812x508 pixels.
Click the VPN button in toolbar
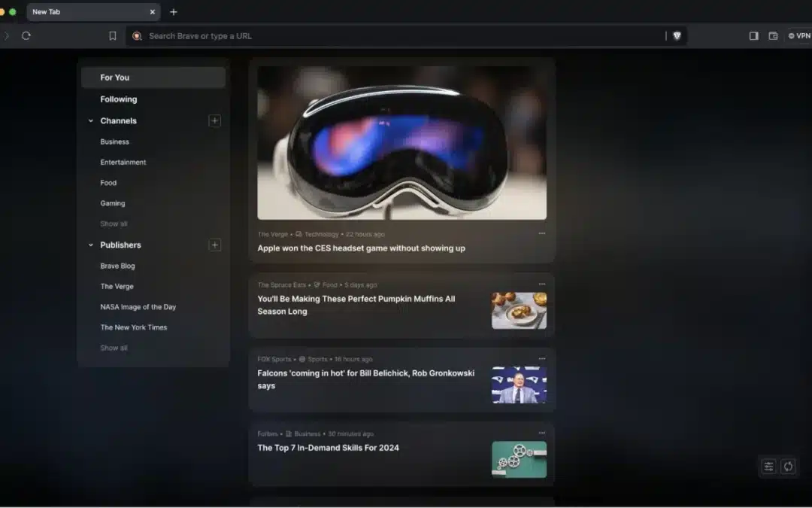click(x=799, y=36)
